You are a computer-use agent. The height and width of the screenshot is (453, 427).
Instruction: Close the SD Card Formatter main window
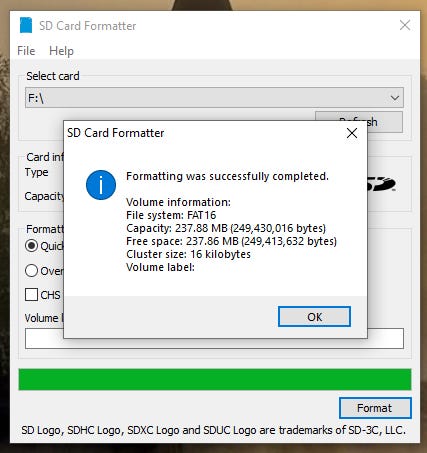(405, 25)
